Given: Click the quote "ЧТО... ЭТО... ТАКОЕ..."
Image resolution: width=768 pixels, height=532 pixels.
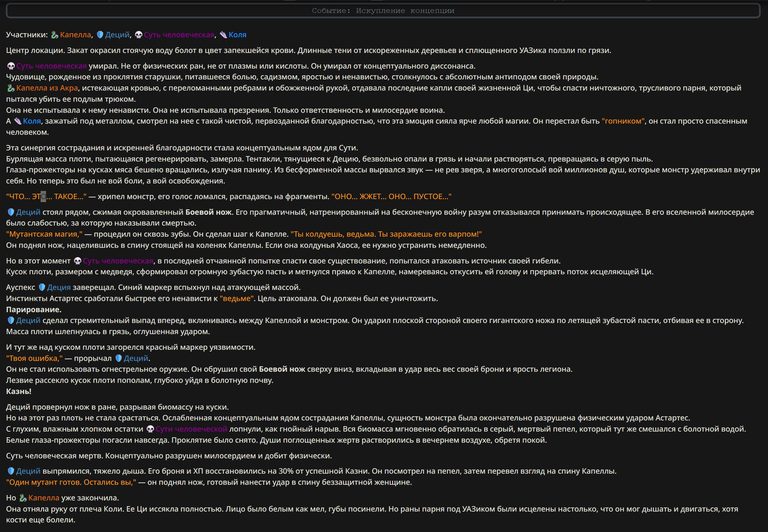Looking at the screenshot, I should [x=46, y=196].
